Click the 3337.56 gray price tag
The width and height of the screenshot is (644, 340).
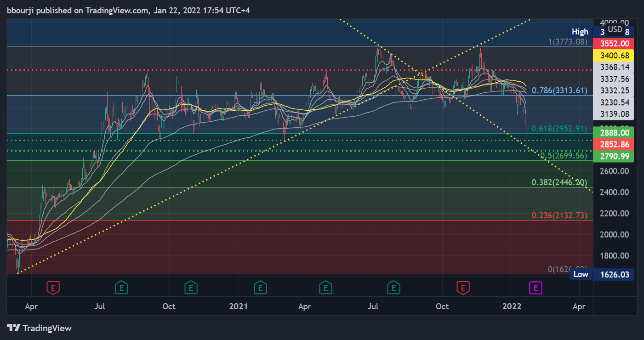(614, 79)
